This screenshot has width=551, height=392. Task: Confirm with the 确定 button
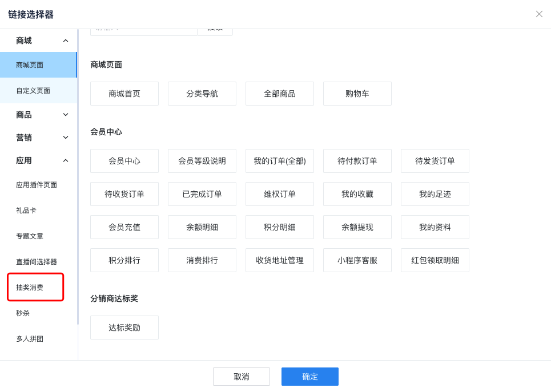coord(310,377)
